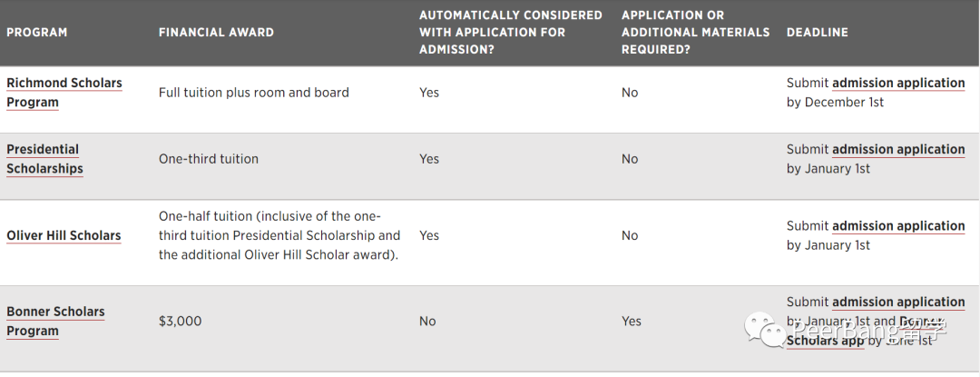Click the One-half tuition description text

[279, 235]
